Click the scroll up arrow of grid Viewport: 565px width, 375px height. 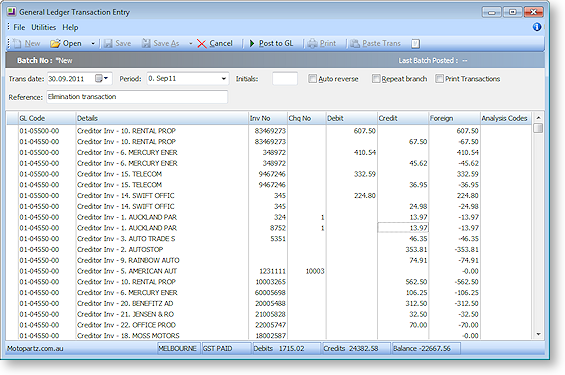point(538,118)
